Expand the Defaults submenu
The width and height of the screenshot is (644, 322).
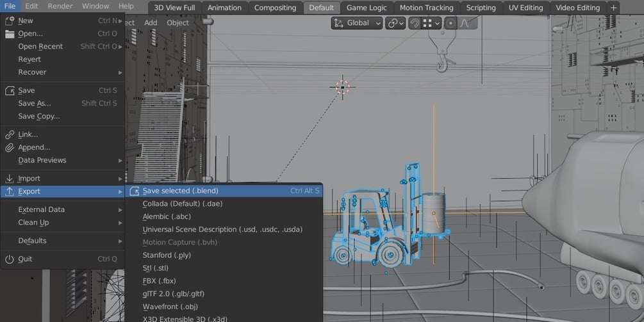[x=62, y=241]
